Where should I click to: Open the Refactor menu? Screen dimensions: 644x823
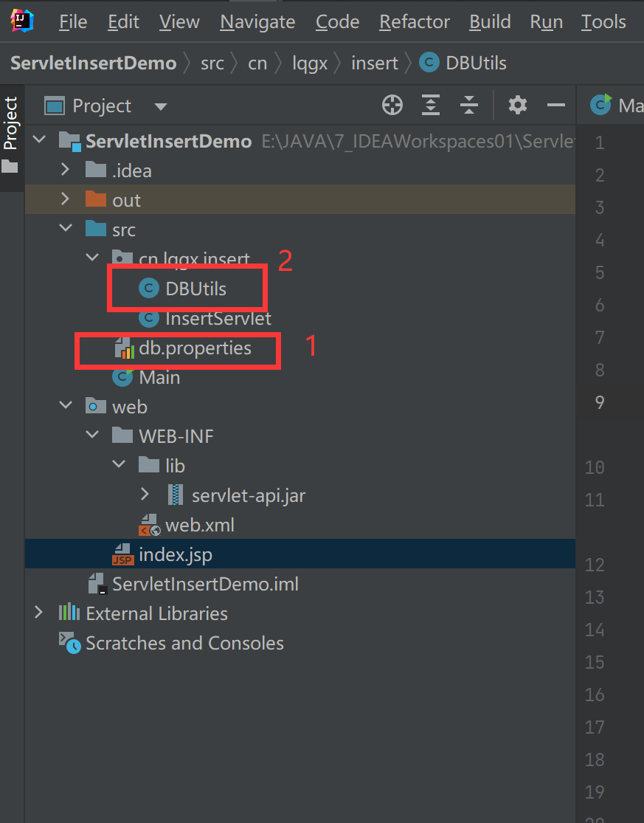tap(415, 22)
